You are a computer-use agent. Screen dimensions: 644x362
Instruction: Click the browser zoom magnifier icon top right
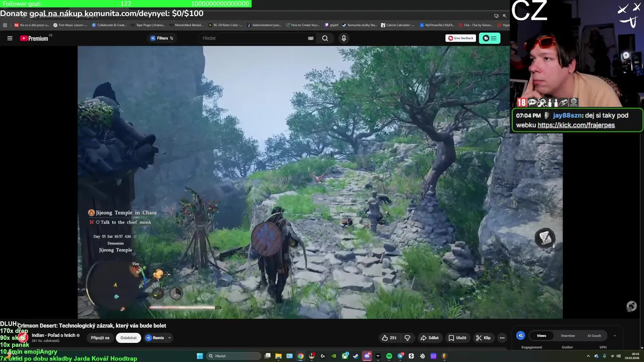(x=504, y=16)
